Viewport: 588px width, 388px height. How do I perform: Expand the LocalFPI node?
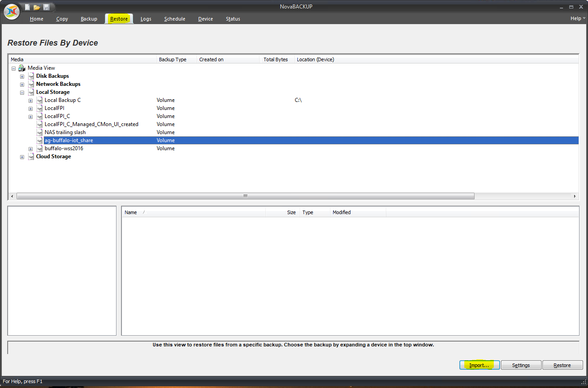(x=30, y=109)
